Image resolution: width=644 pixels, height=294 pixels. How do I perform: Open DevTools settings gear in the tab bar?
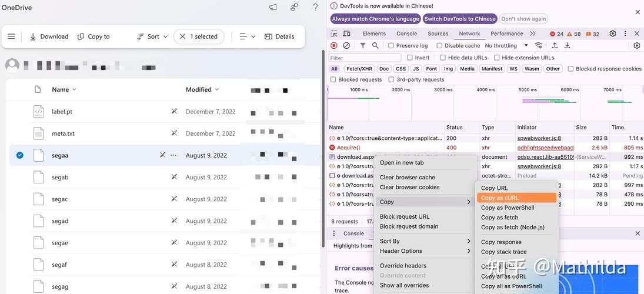612,34
